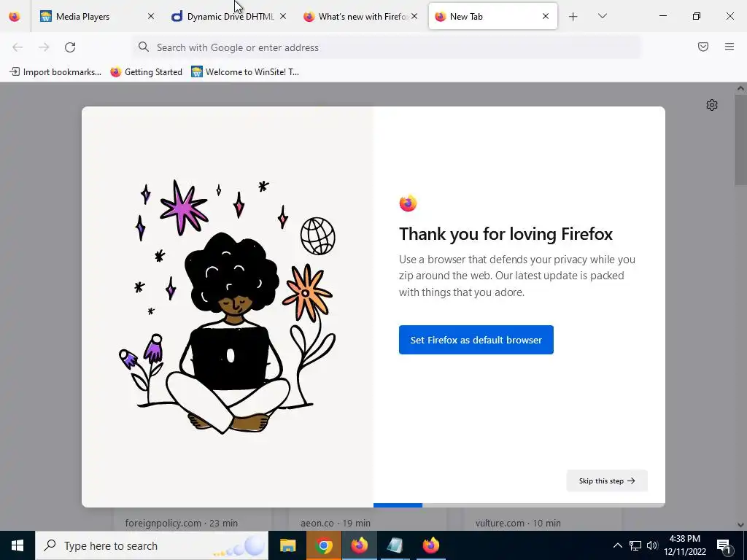
Task: Open the clock showing 4:38 PM
Action: 684,545
